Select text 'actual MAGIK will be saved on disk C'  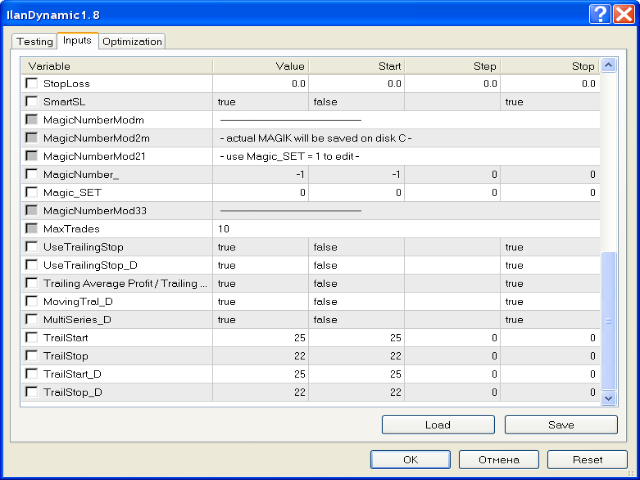point(316,138)
